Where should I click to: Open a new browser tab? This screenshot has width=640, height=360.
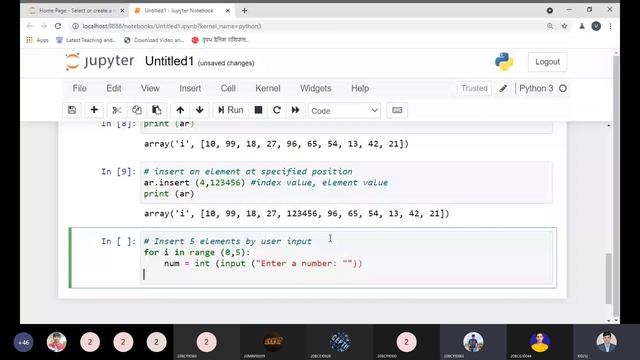click(x=244, y=11)
